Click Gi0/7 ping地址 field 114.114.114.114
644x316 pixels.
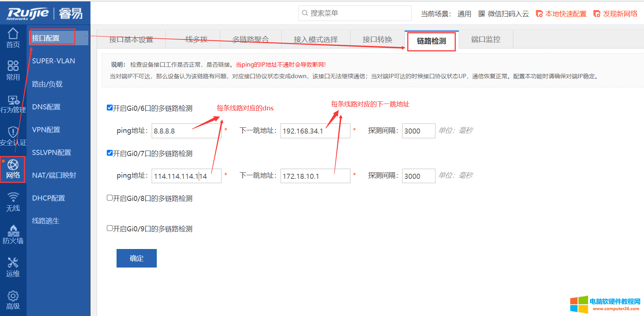186,176
